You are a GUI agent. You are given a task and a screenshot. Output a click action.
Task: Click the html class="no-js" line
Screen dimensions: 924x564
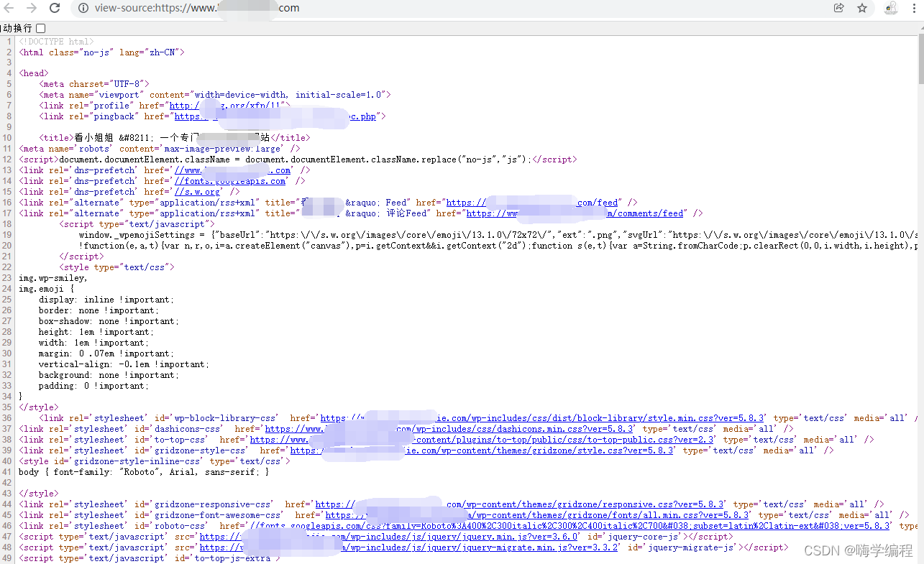[101, 52]
